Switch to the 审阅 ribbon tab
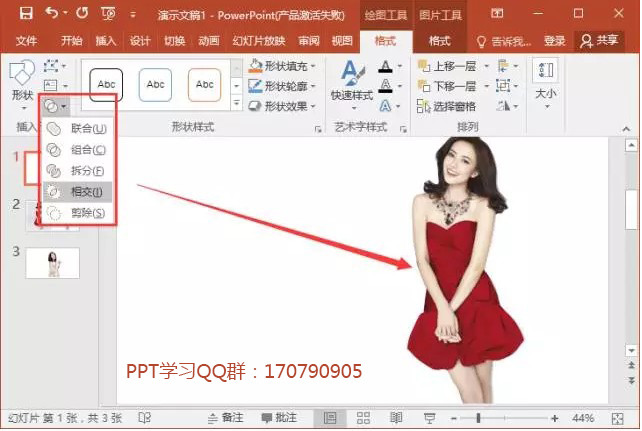 (309, 41)
